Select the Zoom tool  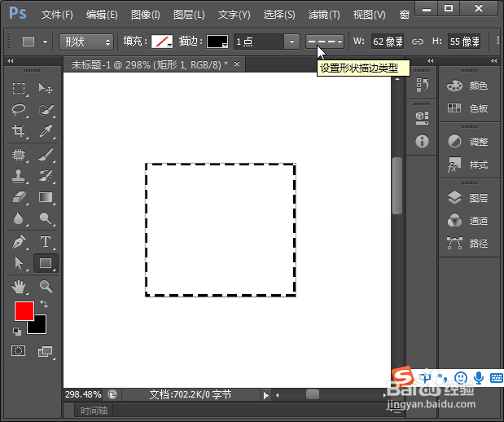pyautogui.click(x=46, y=286)
